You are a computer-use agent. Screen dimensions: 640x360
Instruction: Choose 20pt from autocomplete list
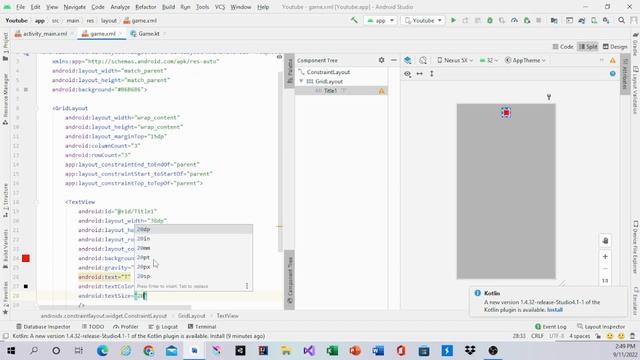tap(193, 258)
